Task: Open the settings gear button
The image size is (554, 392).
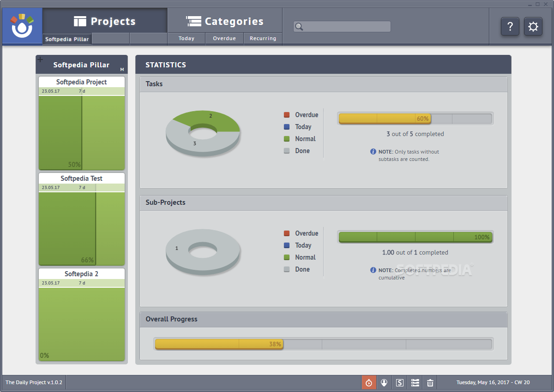Action: (x=533, y=26)
